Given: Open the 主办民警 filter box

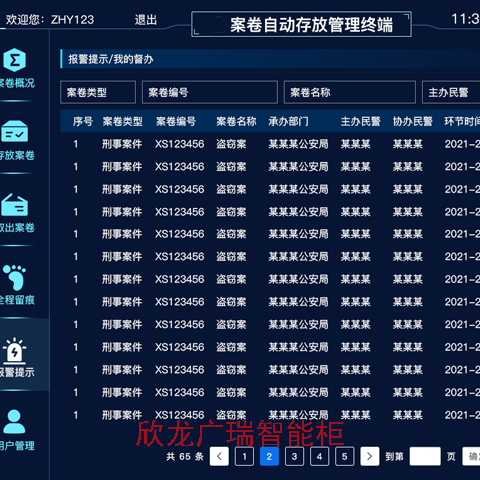Looking at the screenshot, I should pyautogui.click(x=451, y=92).
